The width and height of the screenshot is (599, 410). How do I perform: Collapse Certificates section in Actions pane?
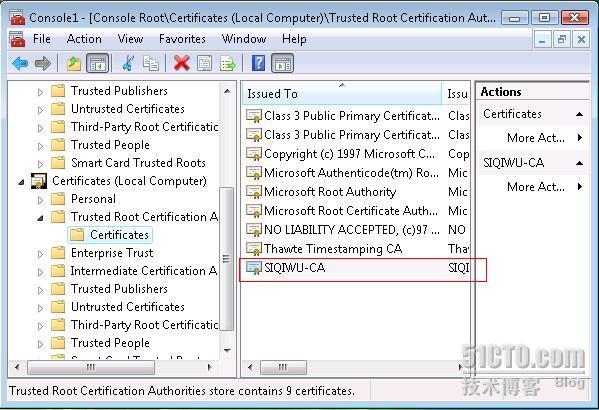click(580, 114)
